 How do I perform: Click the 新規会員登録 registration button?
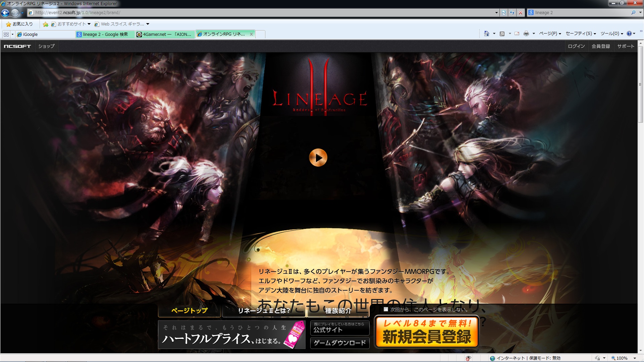[426, 332]
